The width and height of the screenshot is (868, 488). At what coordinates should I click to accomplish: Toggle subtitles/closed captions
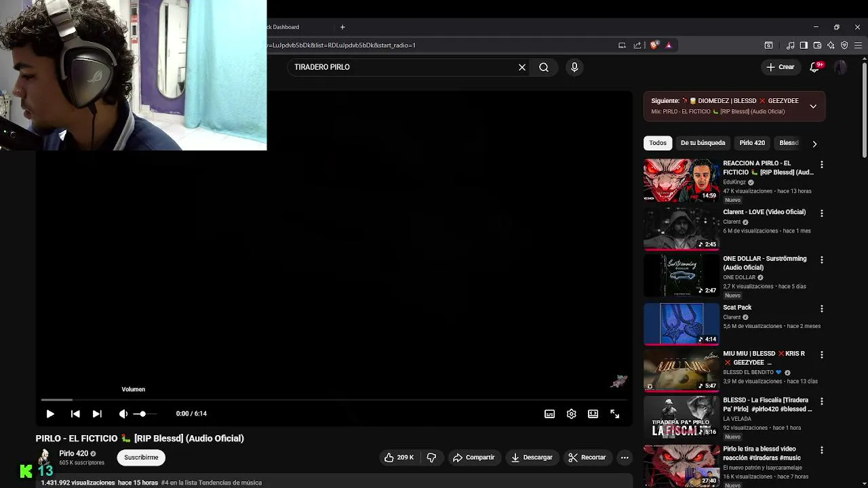(x=550, y=413)
